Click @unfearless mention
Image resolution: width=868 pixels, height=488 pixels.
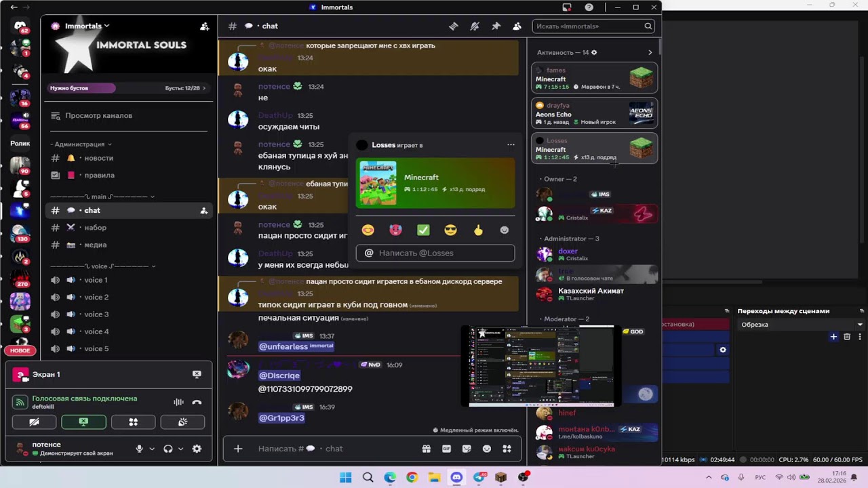pos(296,346)
